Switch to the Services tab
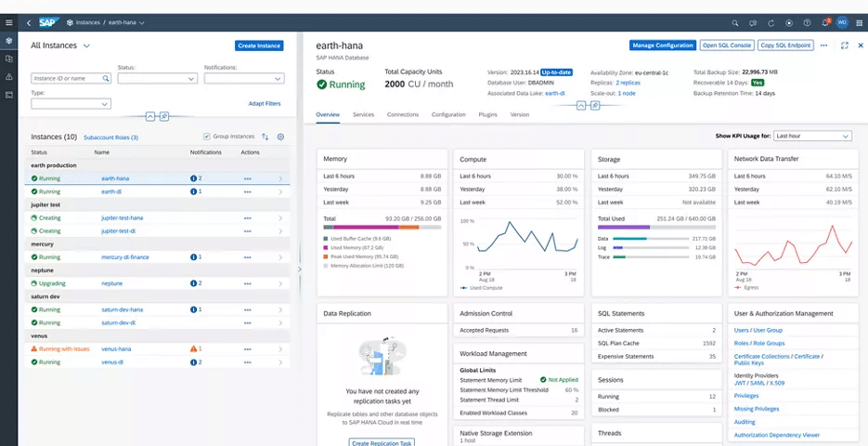 pyautogui.click(x=363, y=114)
